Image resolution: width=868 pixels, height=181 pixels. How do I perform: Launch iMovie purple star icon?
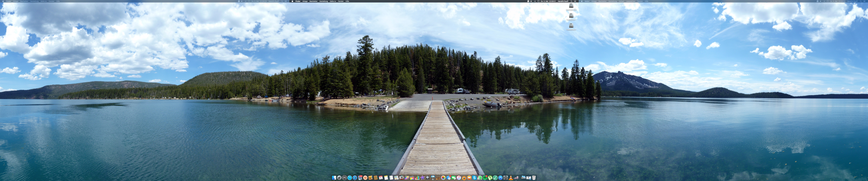pyautogui.click(x=423, y=178)
